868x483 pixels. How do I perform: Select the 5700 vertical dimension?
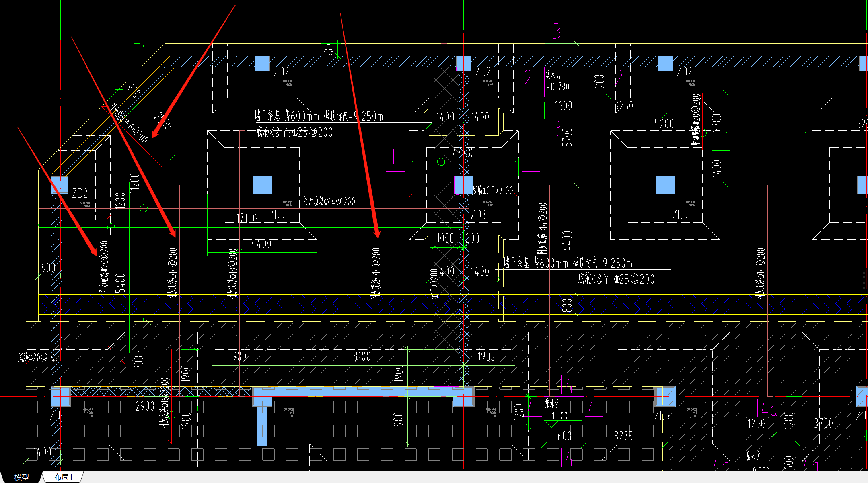point(567,137)
